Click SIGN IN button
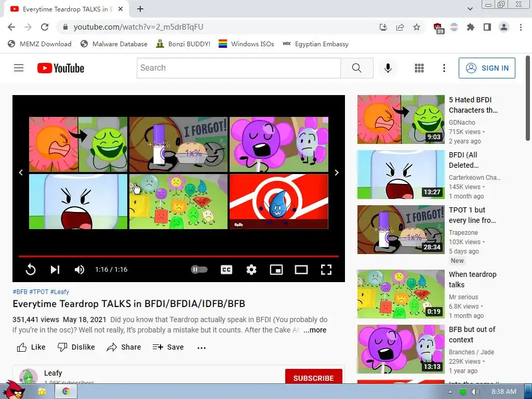532x399 pixels. tap(487, 68)
